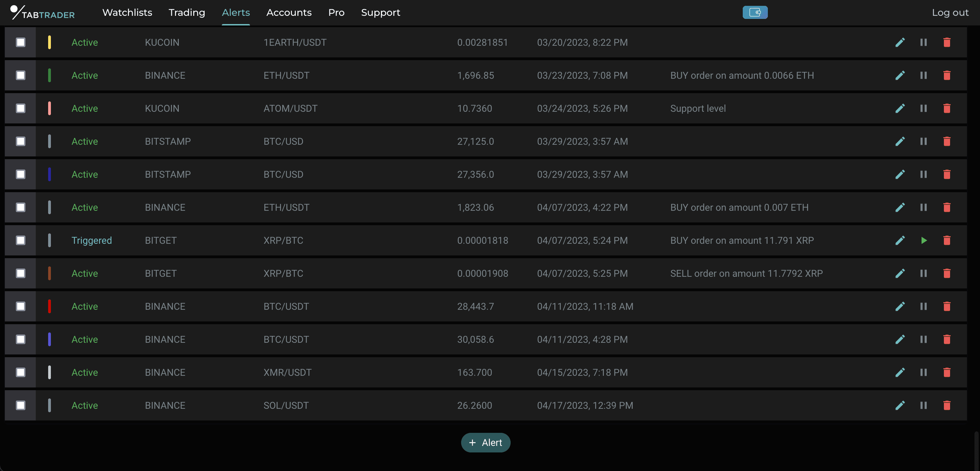Screen dimensions: 980x471
Task: Switch to the Trading tab
Action: (187, 13)
